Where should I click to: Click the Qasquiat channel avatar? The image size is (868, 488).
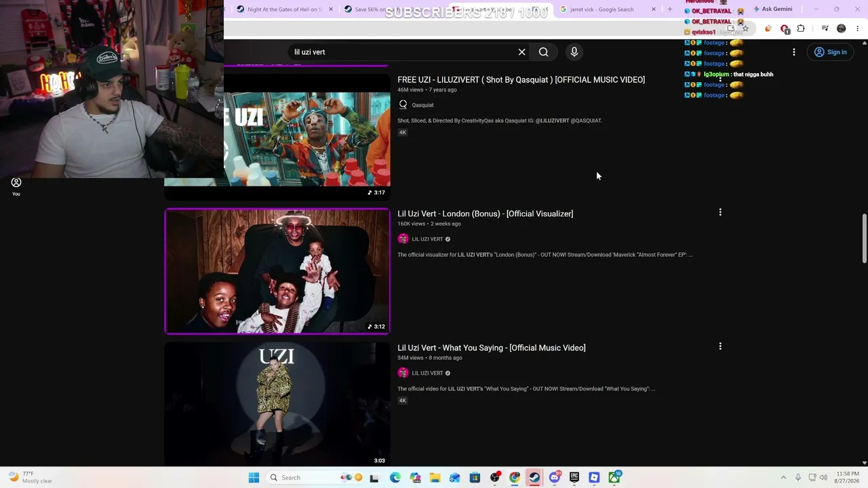pyautogui.click(x=403, y=105)
